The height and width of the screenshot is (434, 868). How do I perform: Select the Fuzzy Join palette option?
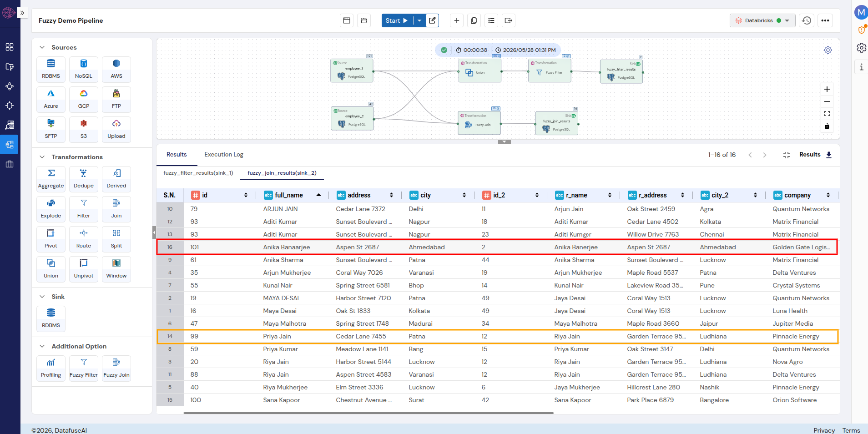click(116, 368)
